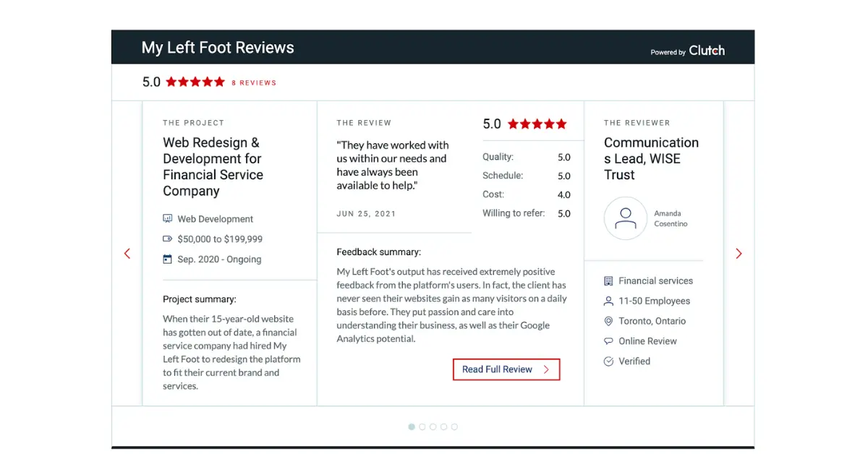Click the location pin beside Toronto, Ontario

pos(608,321)
